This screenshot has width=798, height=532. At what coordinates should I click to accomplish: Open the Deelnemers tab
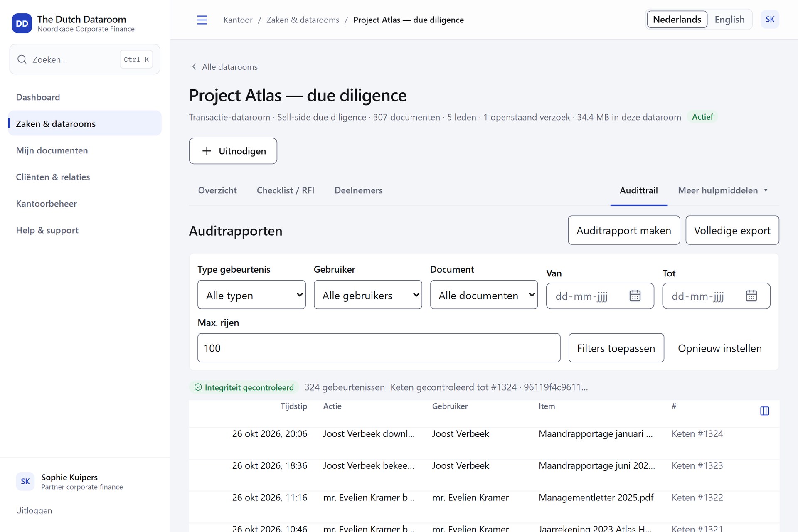(x=358, y=190)
